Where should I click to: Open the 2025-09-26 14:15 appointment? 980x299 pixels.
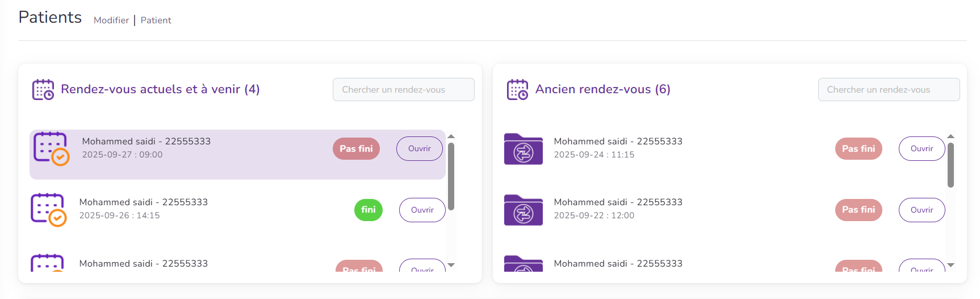point(422,210)
